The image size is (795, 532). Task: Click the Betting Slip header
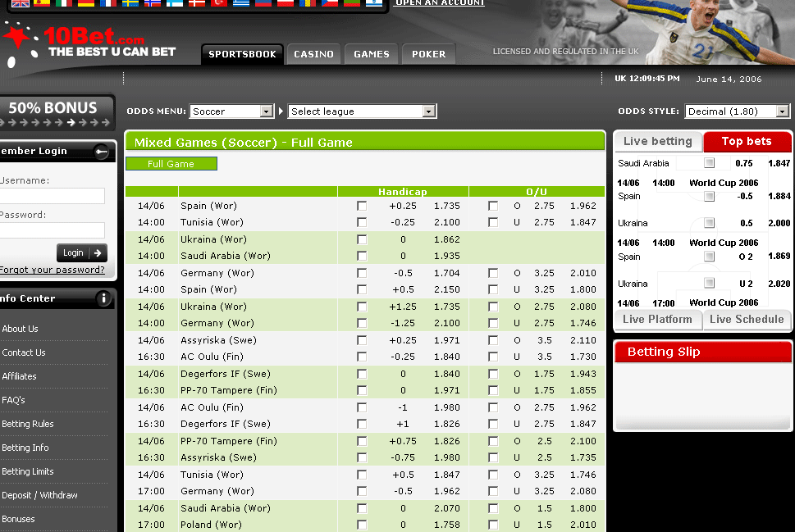(703, 352)
